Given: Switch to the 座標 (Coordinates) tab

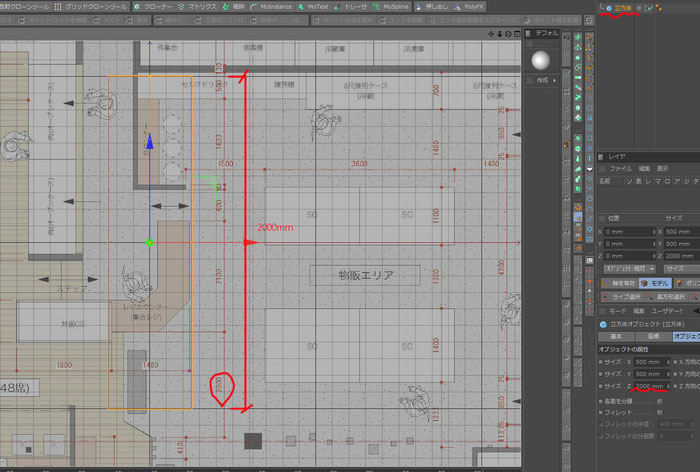Looking at the screenshot, I should tap(653, 336).
